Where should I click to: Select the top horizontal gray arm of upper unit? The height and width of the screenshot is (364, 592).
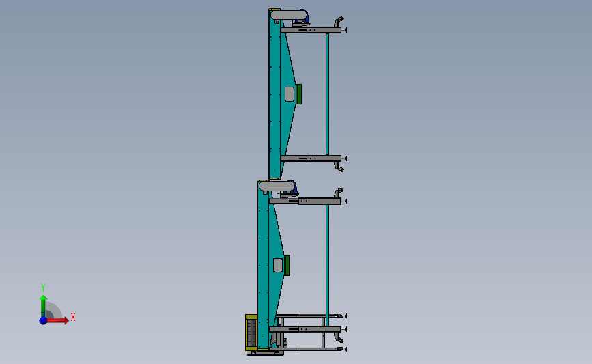coord(311,30)
